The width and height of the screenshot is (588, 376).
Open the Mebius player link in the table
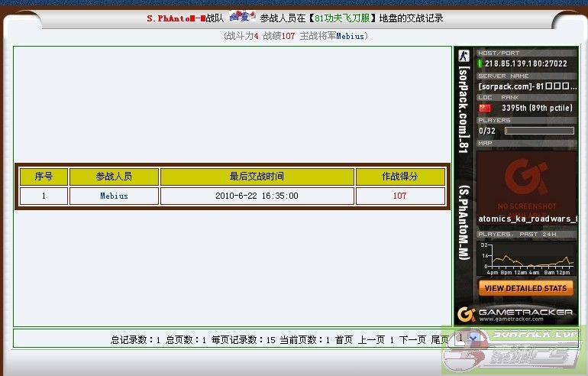[x=114, y=196]
